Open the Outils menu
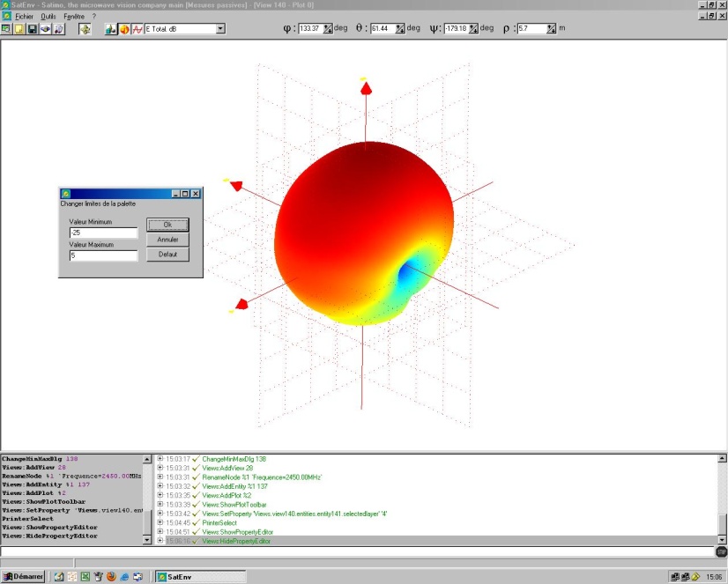728x584 pixels. click(x=48, y=17)
